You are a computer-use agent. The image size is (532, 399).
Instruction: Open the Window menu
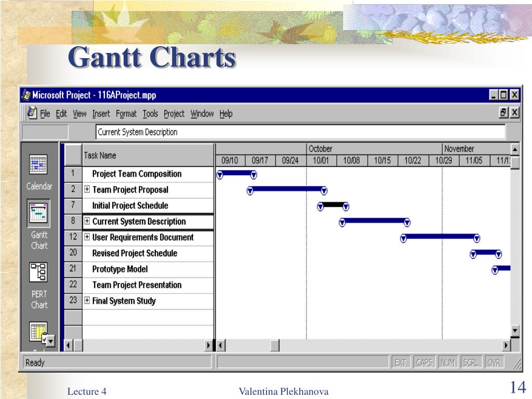[202, 114]
